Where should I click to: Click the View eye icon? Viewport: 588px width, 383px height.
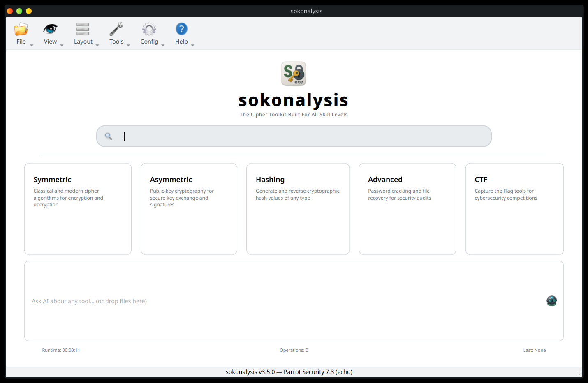[50, 29]
